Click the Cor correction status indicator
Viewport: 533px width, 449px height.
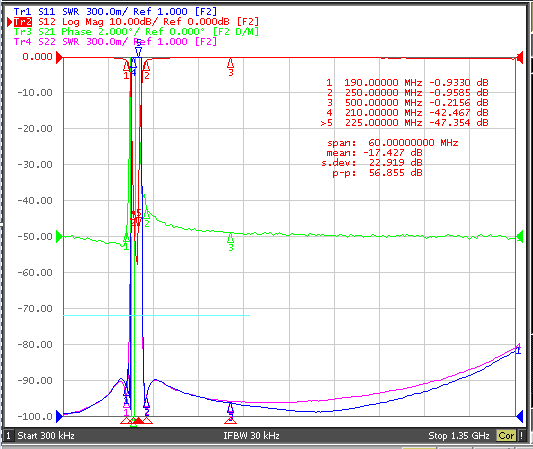(x=506, y=435)
